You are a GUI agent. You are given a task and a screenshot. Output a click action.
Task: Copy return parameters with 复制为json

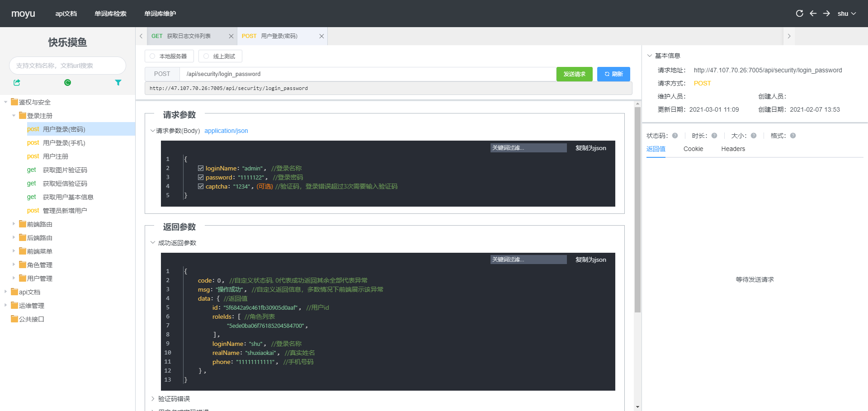point(590,260)
